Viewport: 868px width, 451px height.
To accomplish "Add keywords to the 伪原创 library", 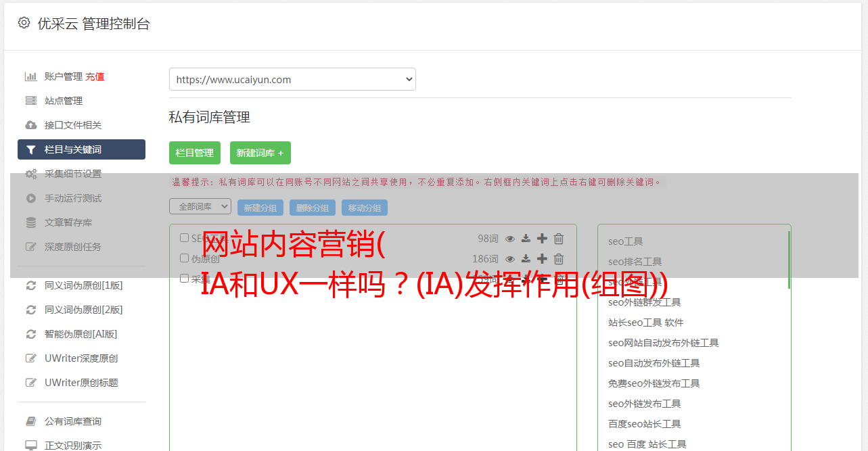I will tap(542, 259).
